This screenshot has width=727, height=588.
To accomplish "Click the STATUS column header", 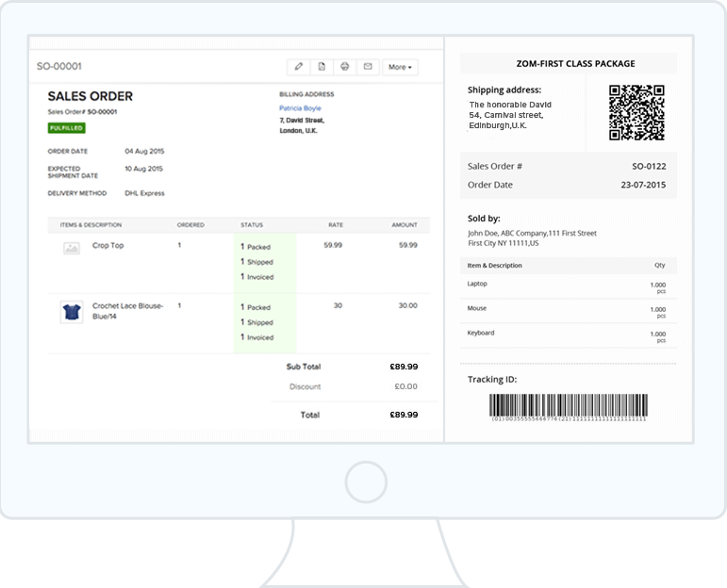I will [x=252, y=224].
